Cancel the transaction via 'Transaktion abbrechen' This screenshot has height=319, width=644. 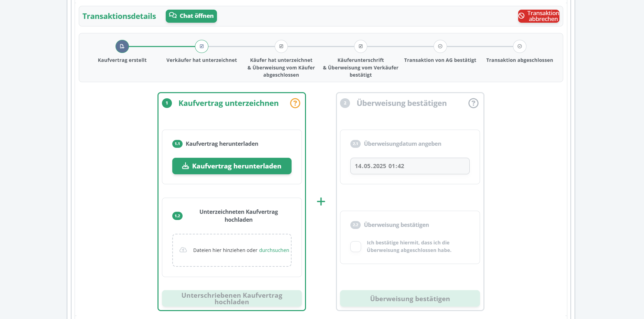[538, 16]
